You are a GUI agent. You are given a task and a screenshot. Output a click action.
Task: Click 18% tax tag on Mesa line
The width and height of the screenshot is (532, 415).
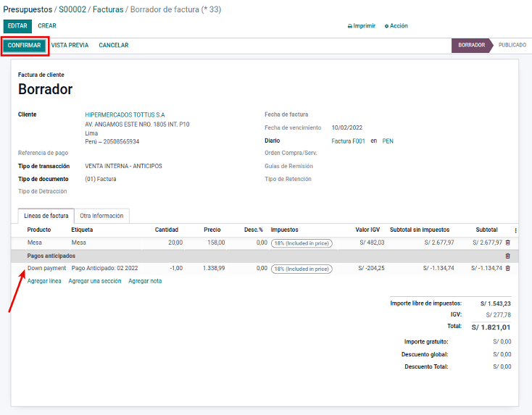(x=301, y=243)
